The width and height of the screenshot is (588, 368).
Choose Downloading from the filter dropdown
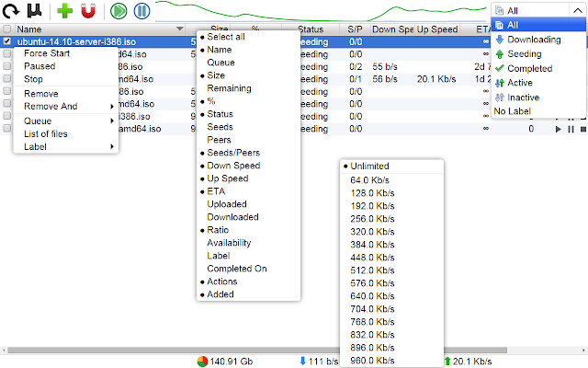click(538, 40)
